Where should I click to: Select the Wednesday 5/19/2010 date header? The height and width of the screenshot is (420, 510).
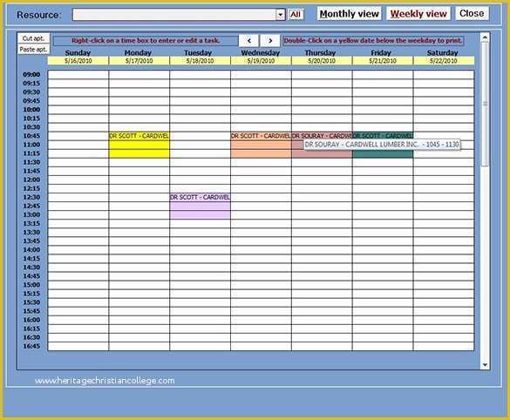pyautogui.click(x=261, y=61)
